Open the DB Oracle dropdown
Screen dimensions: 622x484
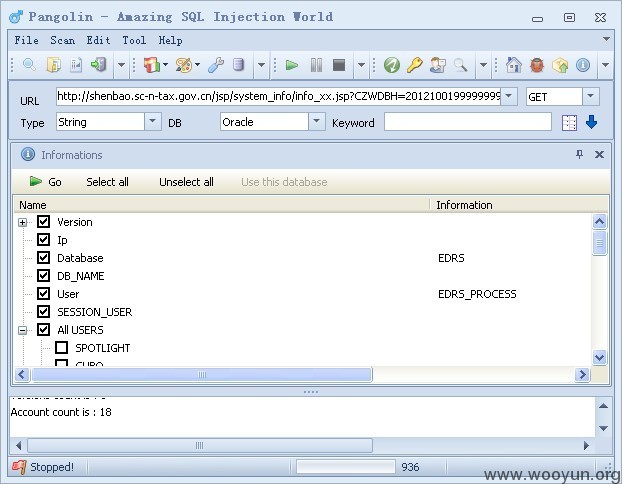coord(316,121)
